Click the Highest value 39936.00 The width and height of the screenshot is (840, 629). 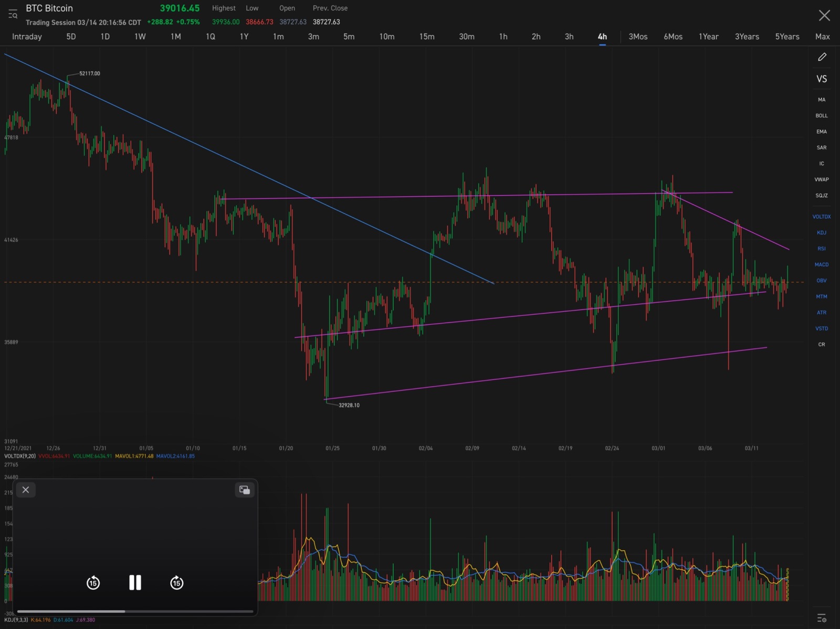pyautogui.click(x=226, y=22)
